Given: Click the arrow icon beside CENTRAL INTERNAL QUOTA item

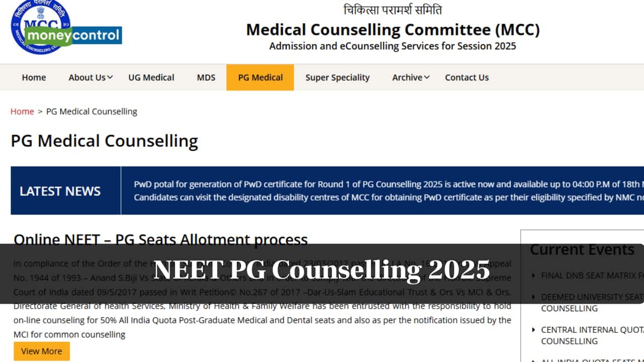Looking at the screenshot, I should [x=534, y=330].
